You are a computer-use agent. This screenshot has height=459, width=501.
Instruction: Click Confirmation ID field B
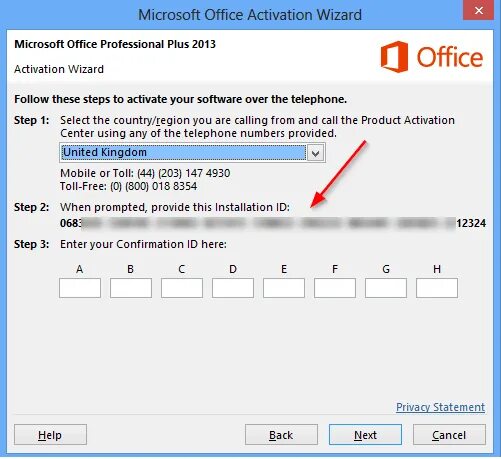click(131, 288)
